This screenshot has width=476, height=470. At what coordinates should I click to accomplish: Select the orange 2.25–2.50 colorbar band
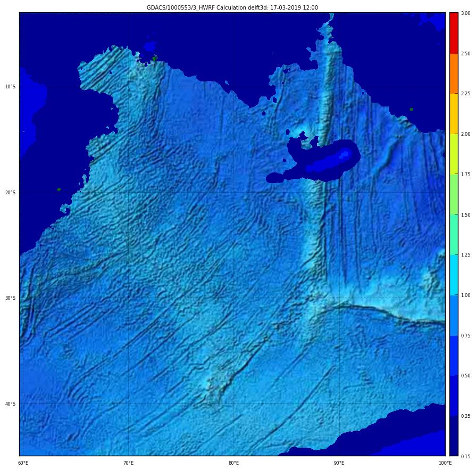tap(453, 73)
